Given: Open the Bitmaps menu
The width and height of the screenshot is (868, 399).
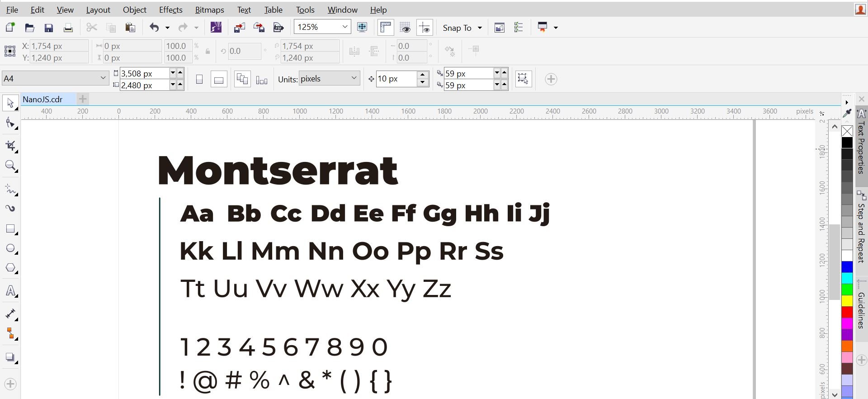Looking at the screenshot, I should pyautogui.click(x=209, y=9).
